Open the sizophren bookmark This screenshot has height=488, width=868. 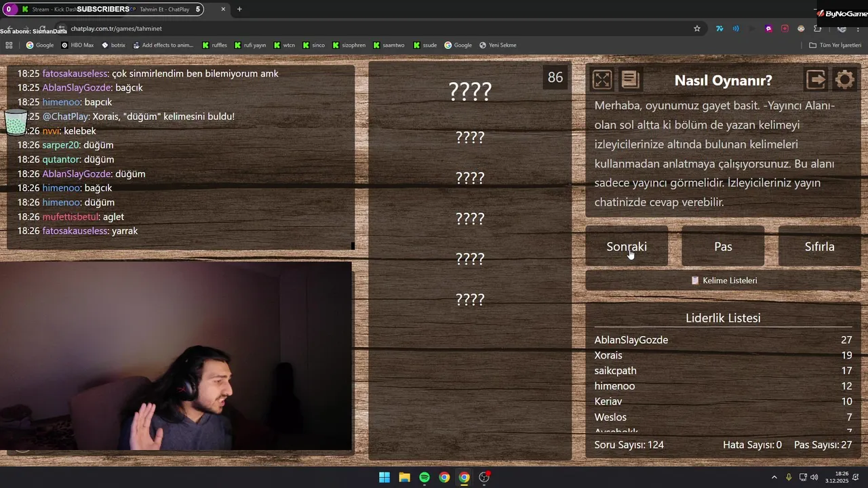pos(349,45)
